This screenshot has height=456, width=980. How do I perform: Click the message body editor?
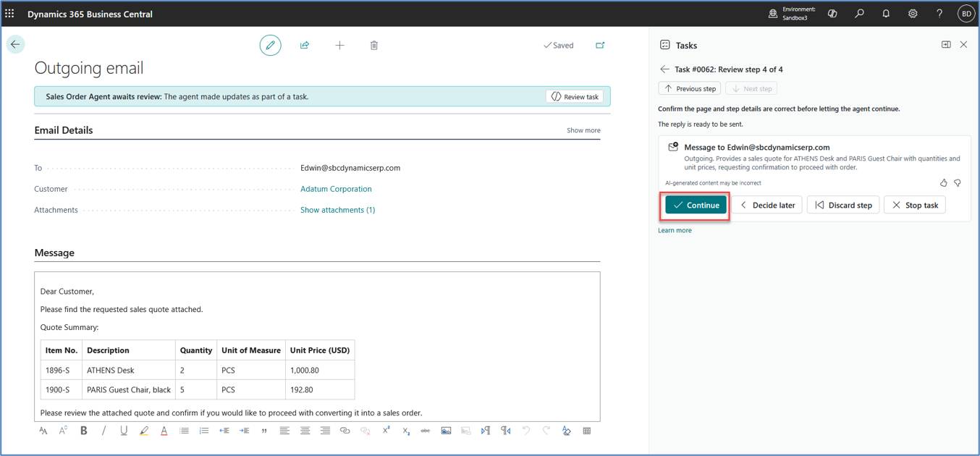pyautogui.click(x=317, y=346)
